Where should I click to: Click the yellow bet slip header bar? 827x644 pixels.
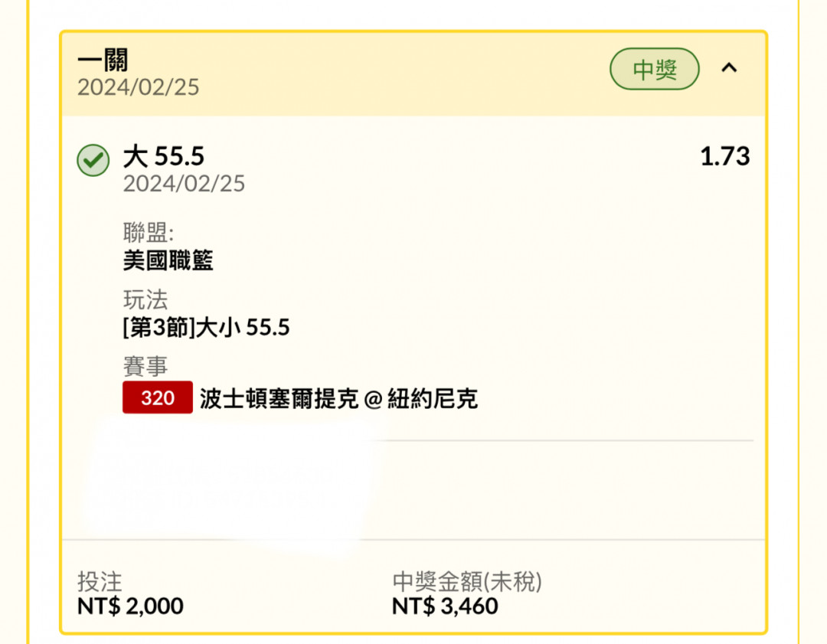pyautogui.click(x=413, y=74)
